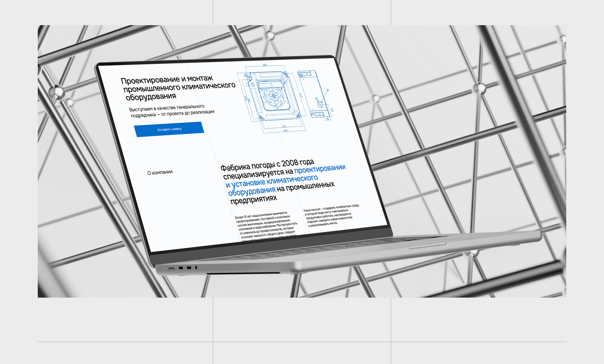This screenshot has height=364, width=604.
Task: Click the MagSafe charging port on the laptop
Action: (x=171, y=268)
